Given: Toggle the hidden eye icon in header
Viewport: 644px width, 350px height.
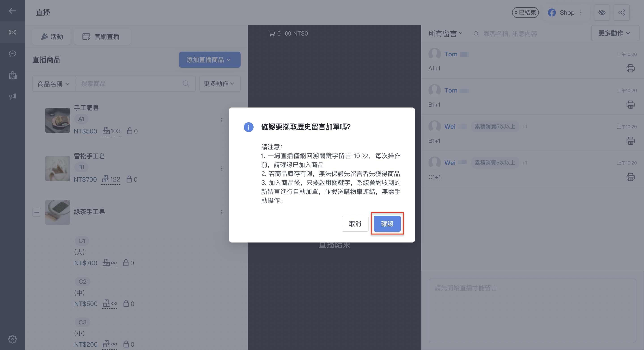Looking at the screenshot, I should pos(602,13).
